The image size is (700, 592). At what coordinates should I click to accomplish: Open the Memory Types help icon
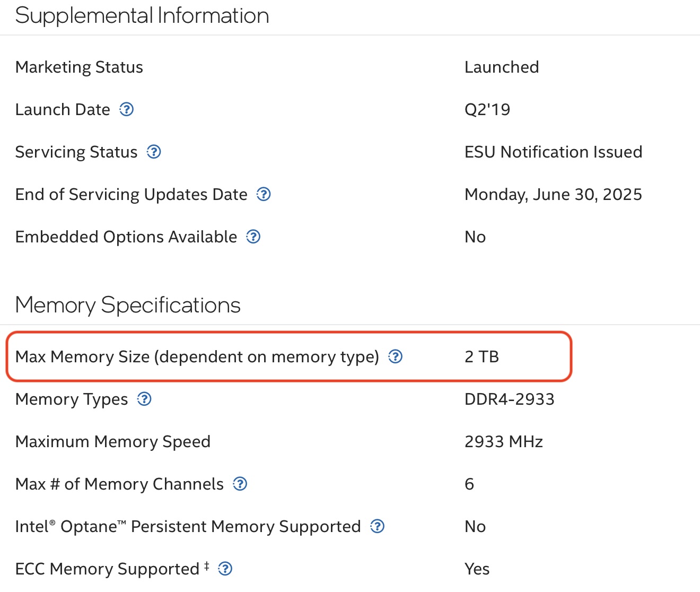click(144, 399)
